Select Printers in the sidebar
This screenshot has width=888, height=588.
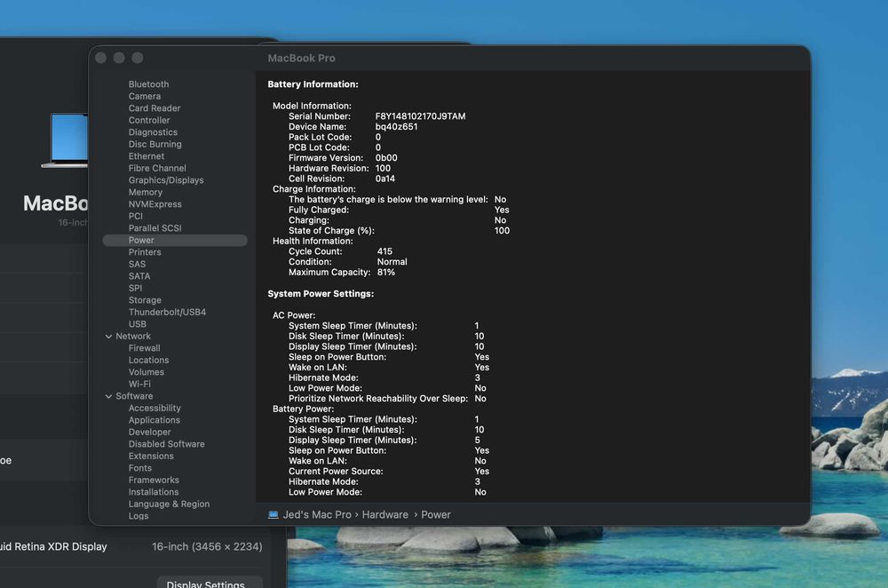click(x=145, y=252)
